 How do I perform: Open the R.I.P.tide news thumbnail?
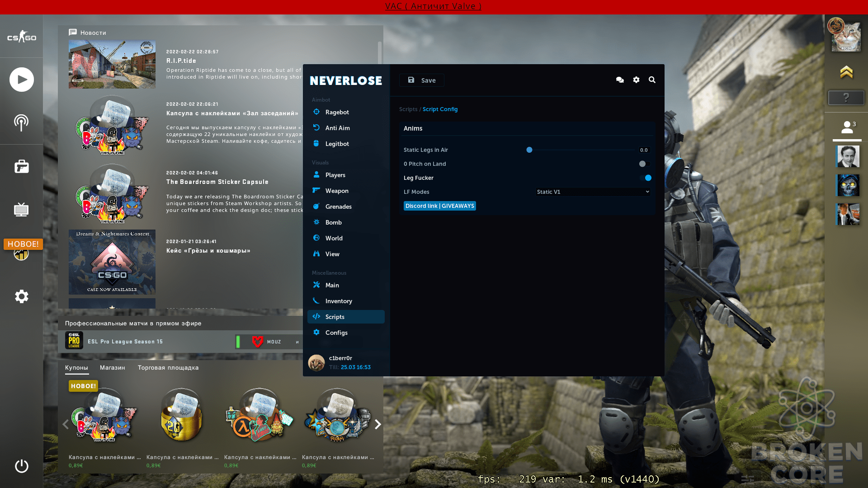[112, 64]
